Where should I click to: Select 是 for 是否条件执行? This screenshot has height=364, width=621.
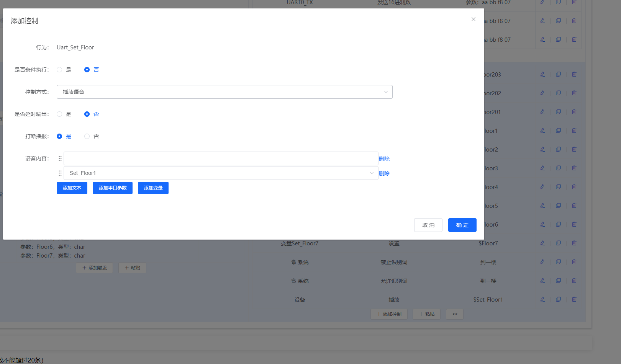coord(59,70)
